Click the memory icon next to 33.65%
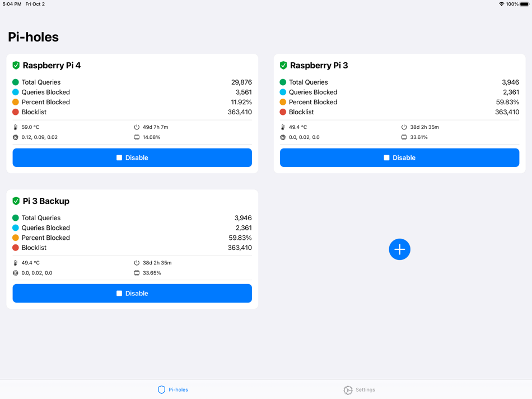 tap(137, 273)
